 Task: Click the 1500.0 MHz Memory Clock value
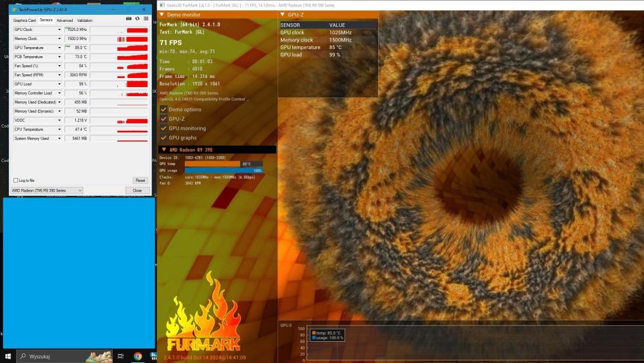click(x=77, y=39)
